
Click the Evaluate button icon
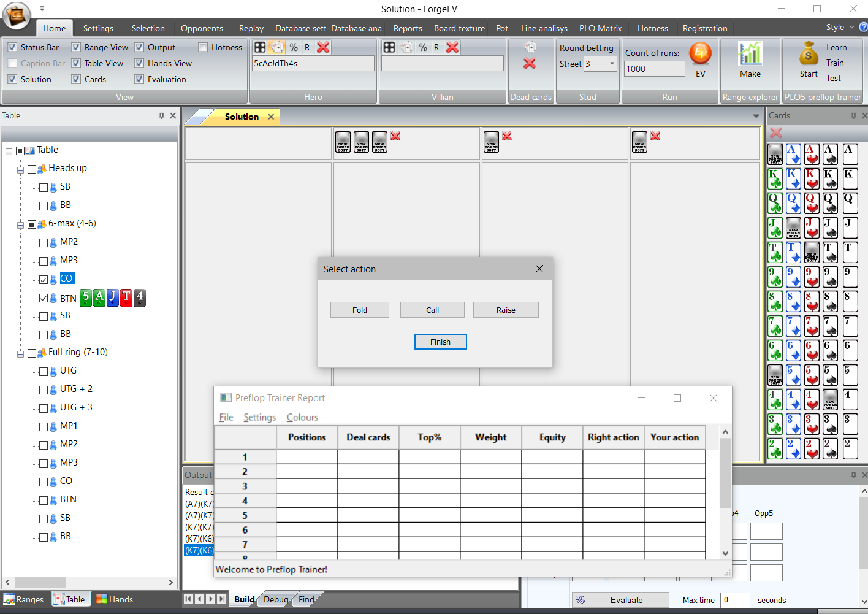[x=581, y=600]
